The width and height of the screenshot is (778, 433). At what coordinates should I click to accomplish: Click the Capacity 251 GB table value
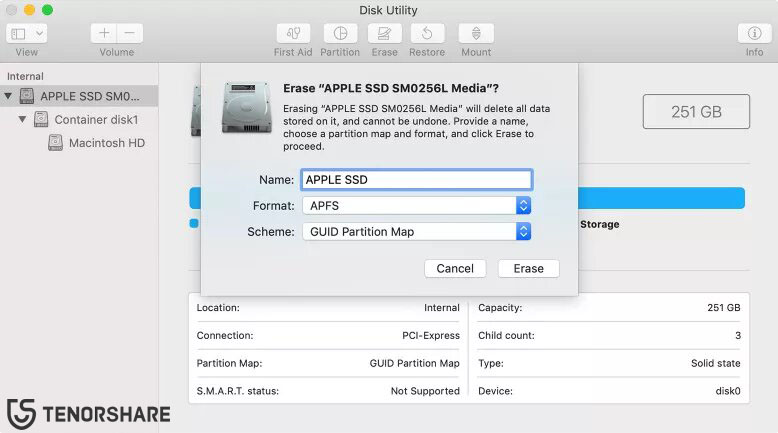723,308
